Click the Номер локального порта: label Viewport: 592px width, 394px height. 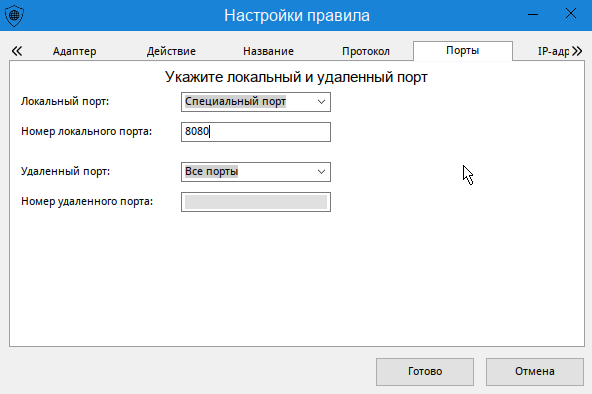point(86,131)
